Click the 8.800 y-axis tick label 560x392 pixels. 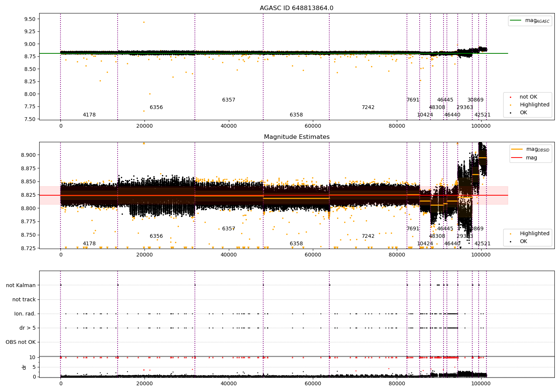(28, 208)
